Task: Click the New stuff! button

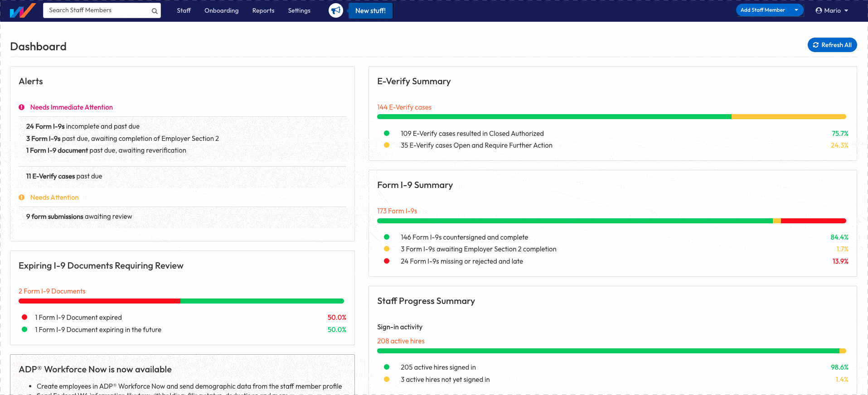Action: pyautogui.click(x=370, y=11)
